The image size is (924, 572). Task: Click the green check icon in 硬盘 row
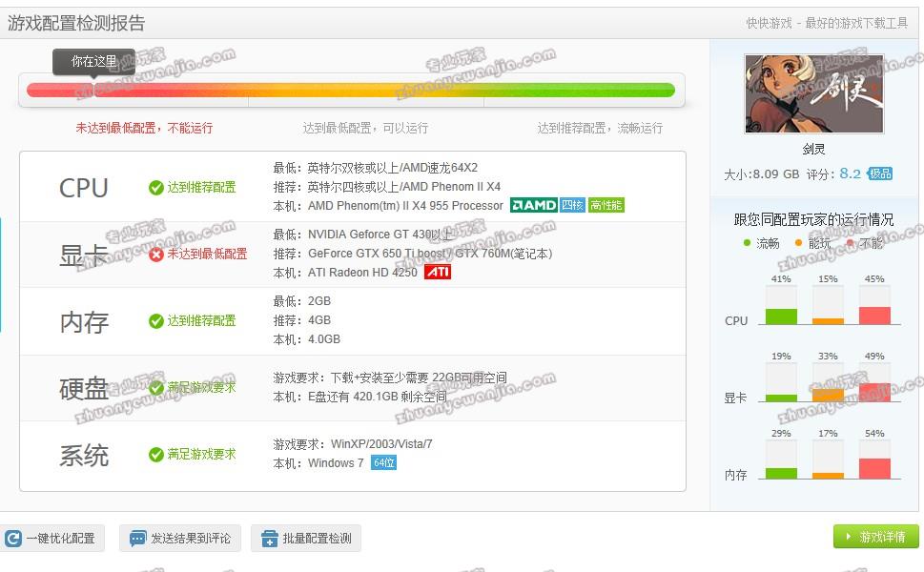pyautogui.click(x=156, y=388)
